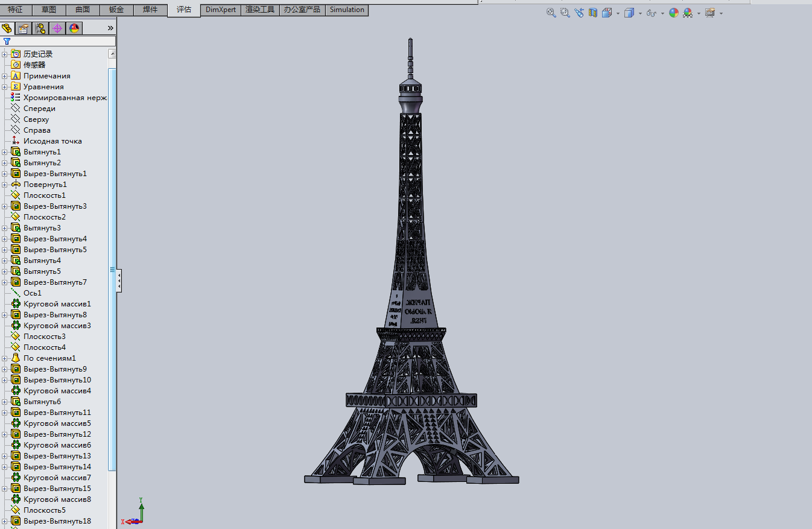This screenshot has width=812, height=529.
Task: Click the Display Style cube icon
Action: [629, 13]
